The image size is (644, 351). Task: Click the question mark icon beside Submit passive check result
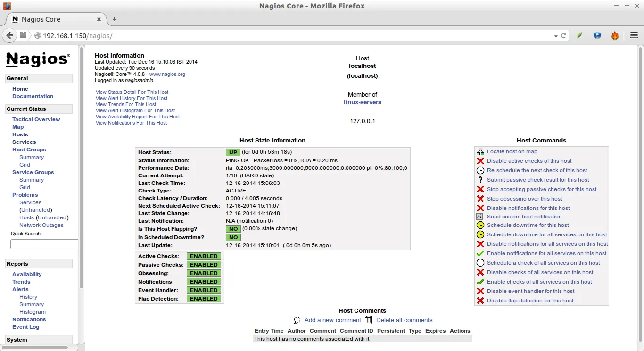[x=480, y=180]
